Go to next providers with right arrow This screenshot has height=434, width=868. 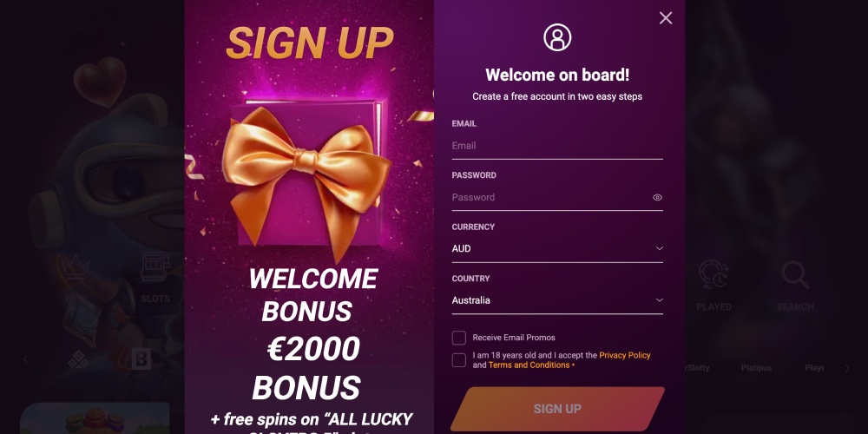pos(847,368)
